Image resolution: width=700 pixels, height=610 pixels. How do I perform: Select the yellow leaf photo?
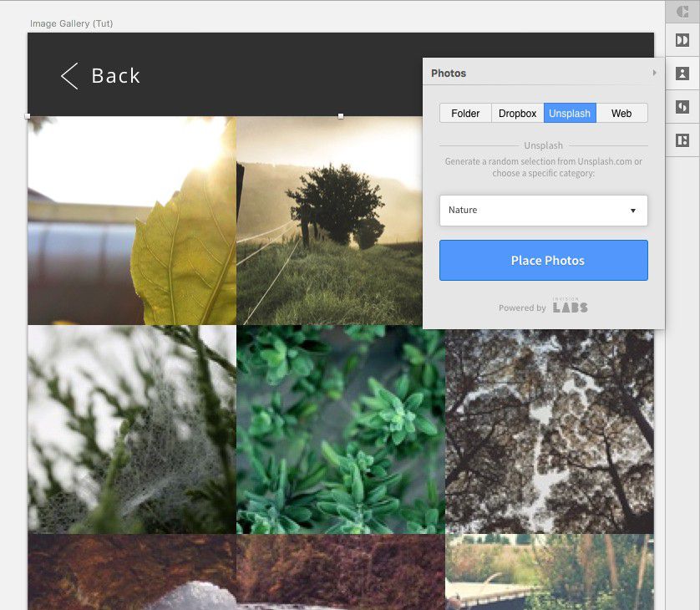click(x=132, y=221)
